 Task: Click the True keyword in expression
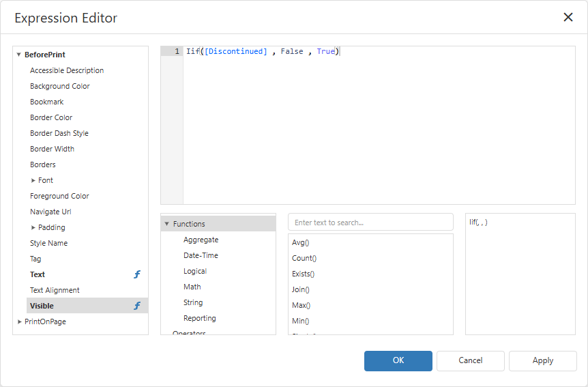coord(325,51)
